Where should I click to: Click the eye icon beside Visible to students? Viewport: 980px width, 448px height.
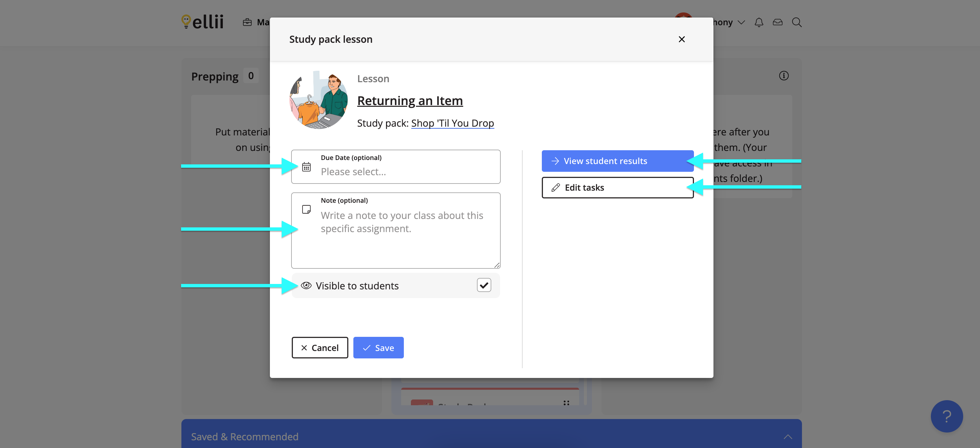[x=306, y=285]
